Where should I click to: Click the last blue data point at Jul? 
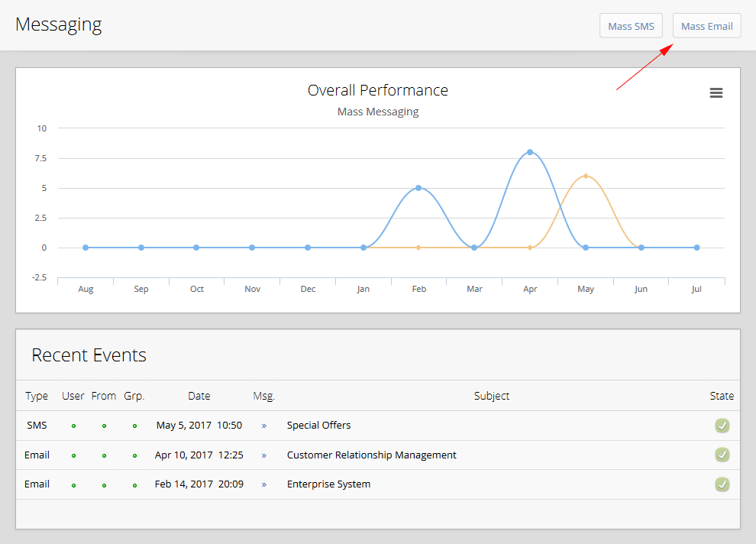click(x=696, y=247)
